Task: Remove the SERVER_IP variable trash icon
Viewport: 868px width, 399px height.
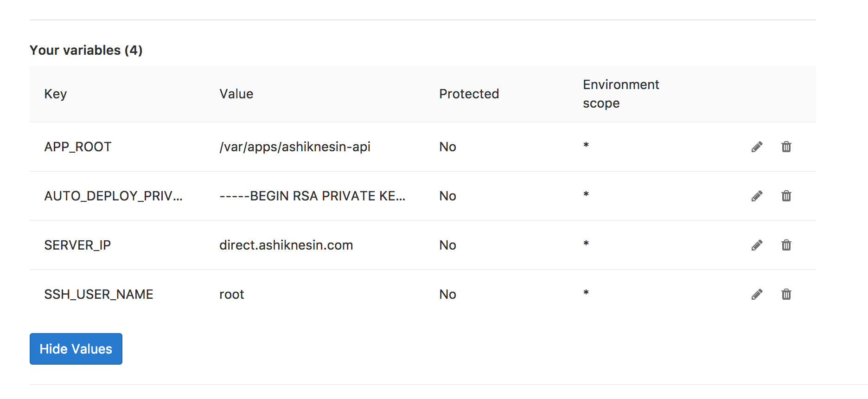Action: [x=786, y=245]
